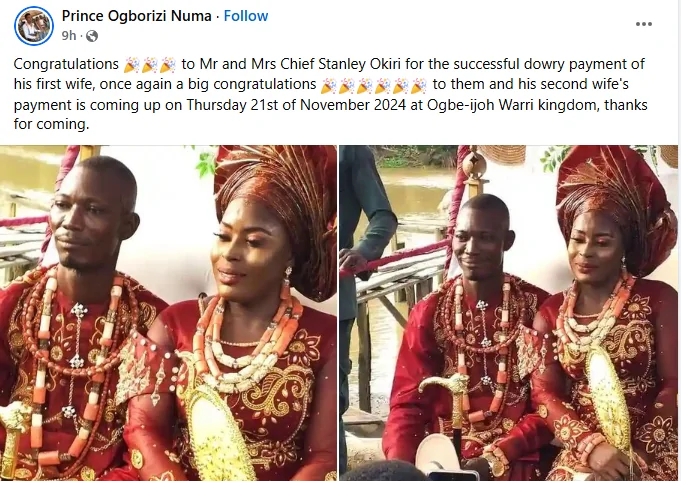Open Prince Ogborizi Numa's profile picture
681x481 pixels.
tap(33, 26)
